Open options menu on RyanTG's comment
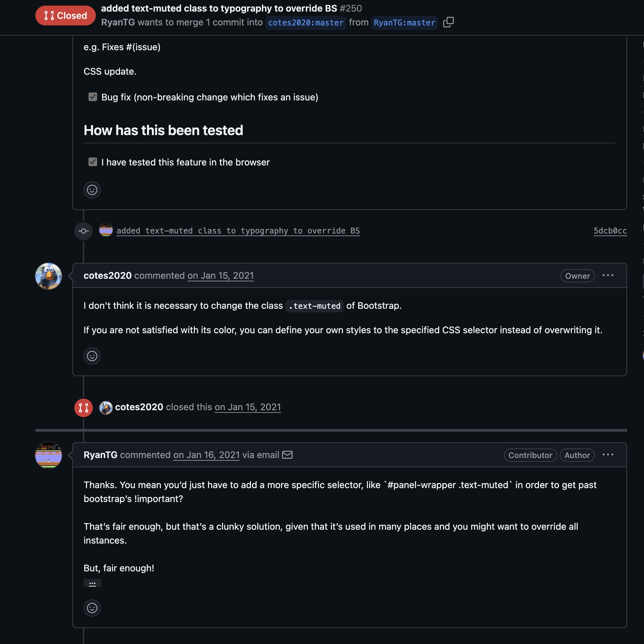The height and width of the screenshot is (644, 644). [x=608, y=455]
